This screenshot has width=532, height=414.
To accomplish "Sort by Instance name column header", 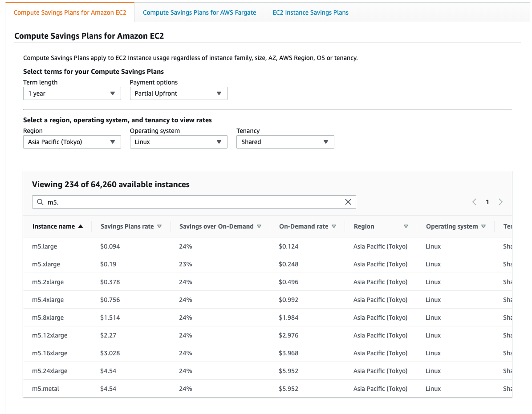I will (57, 226).
